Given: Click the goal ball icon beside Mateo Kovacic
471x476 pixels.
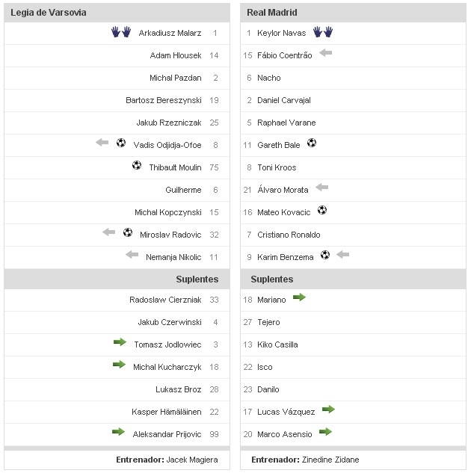Looking at the screenshot, I should [x=322, y=211].
